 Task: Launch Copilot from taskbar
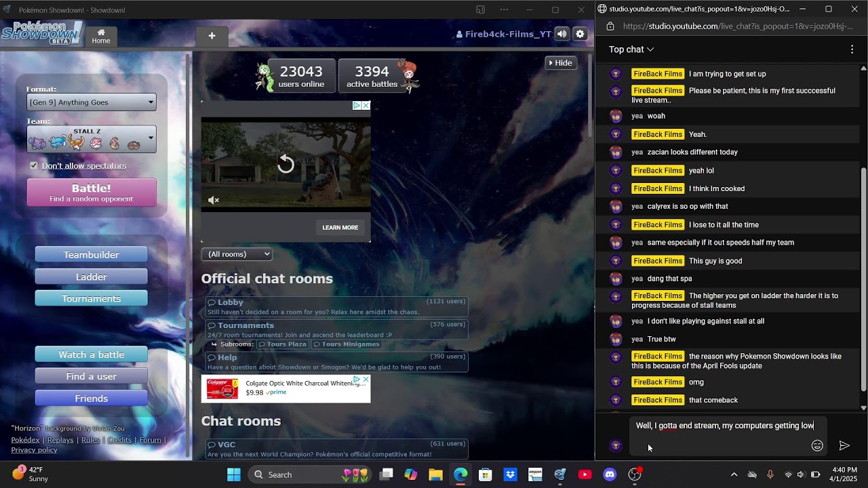pos(411,474)
